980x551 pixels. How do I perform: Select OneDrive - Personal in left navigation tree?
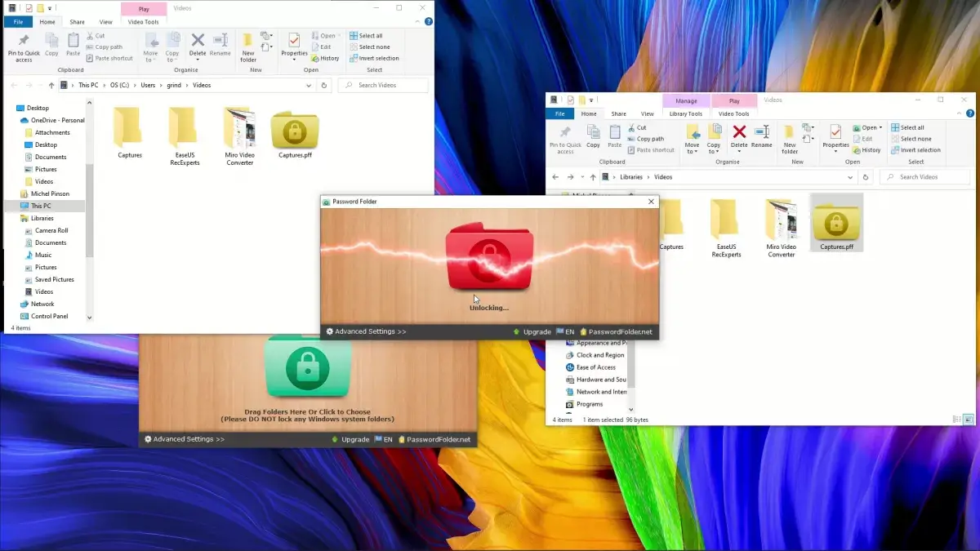click(x=52, y=120)
